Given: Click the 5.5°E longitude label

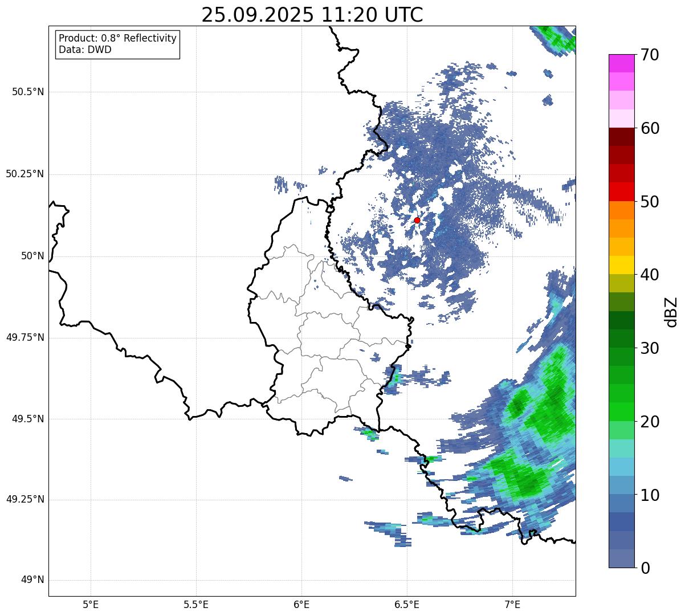Looking at the screenshot, I should pyautogui.click(x=196, y=604).
